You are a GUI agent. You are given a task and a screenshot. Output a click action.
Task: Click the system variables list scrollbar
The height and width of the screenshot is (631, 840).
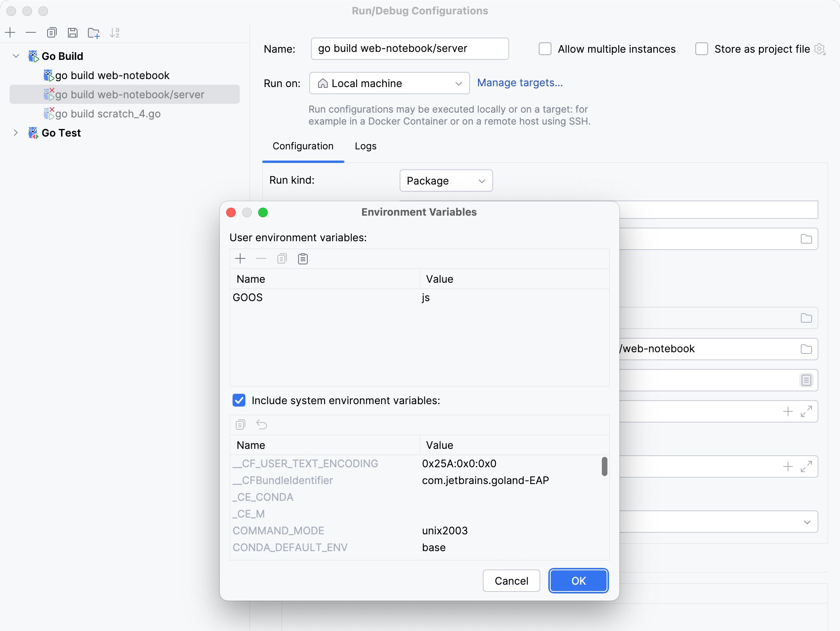[x=604, y=466]
